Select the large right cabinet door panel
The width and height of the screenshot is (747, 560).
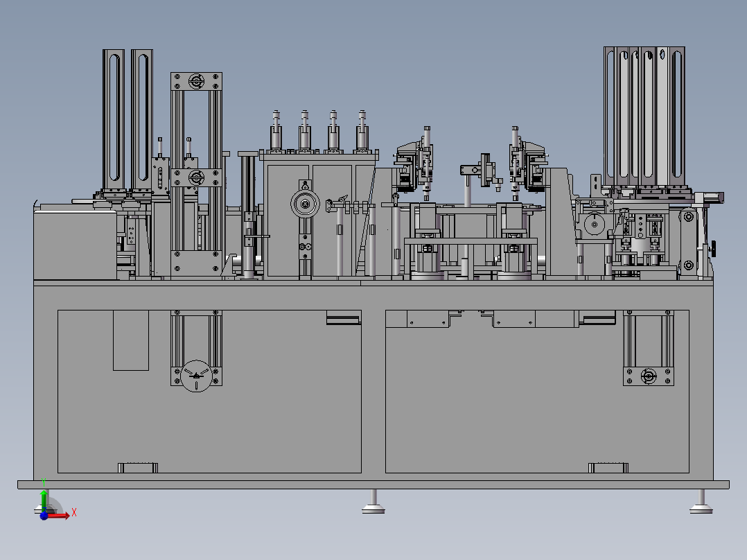tap(538, 392)
